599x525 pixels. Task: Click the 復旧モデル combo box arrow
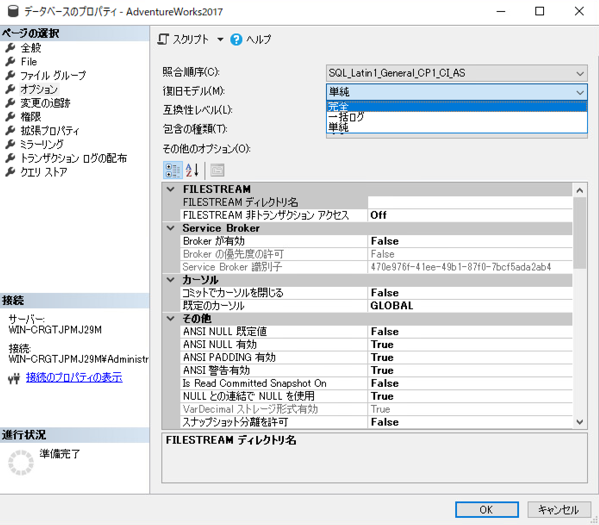click(580, 92)
